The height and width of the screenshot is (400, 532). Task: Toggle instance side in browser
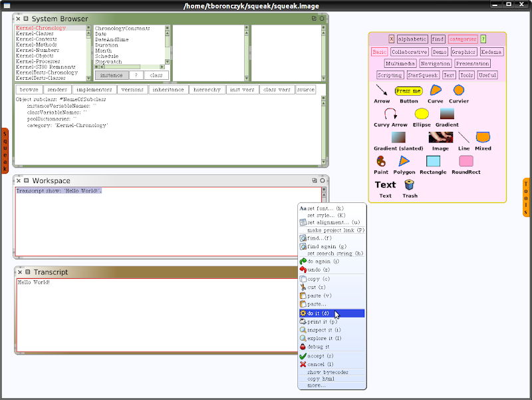(111, 75)
